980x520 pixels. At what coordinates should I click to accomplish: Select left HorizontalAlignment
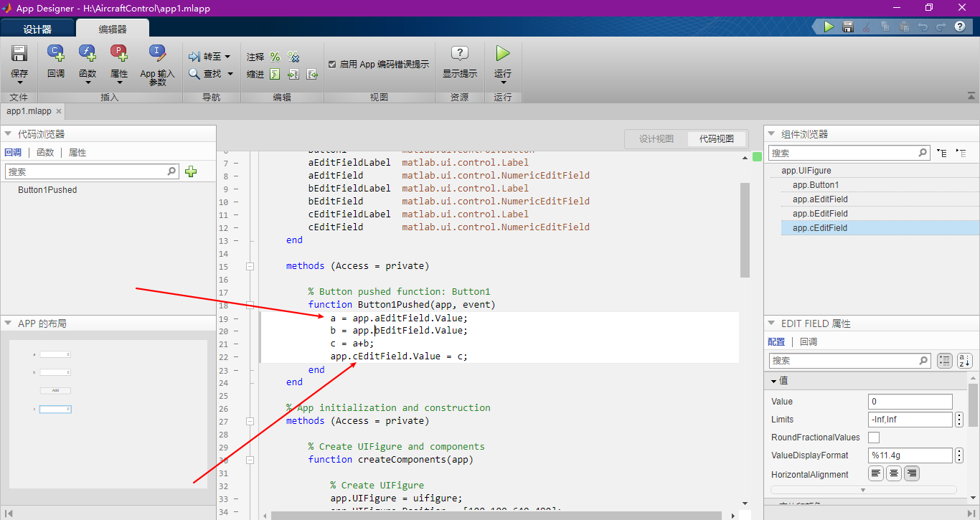click(x=876, y=473)
